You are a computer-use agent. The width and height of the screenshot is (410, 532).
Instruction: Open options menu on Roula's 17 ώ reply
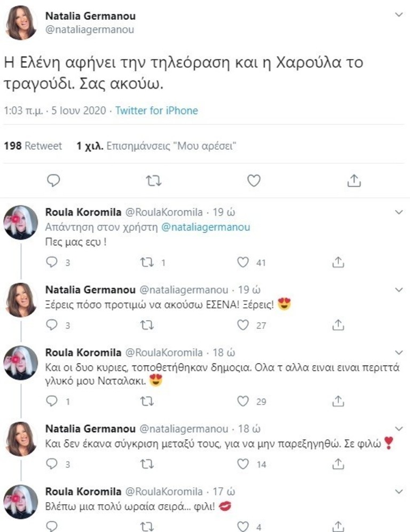(398, 491)
